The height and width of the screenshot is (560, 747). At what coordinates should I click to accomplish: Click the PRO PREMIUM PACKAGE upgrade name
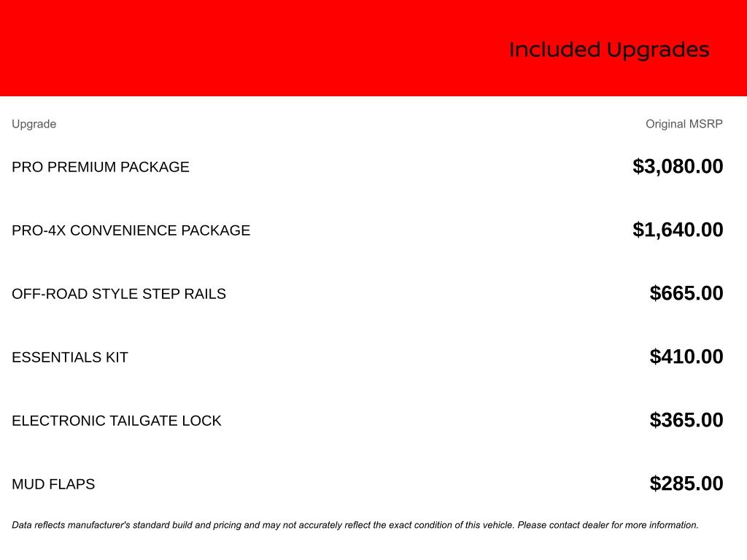101,167
